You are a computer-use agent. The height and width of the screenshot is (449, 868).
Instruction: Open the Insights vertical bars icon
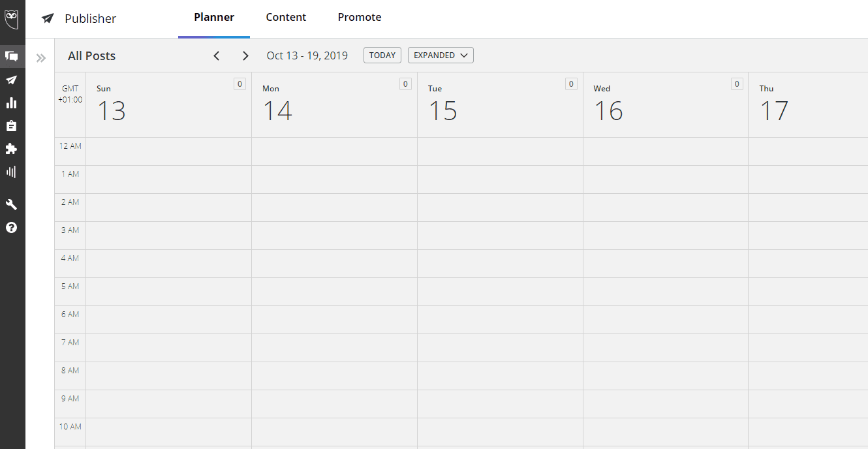12,172
